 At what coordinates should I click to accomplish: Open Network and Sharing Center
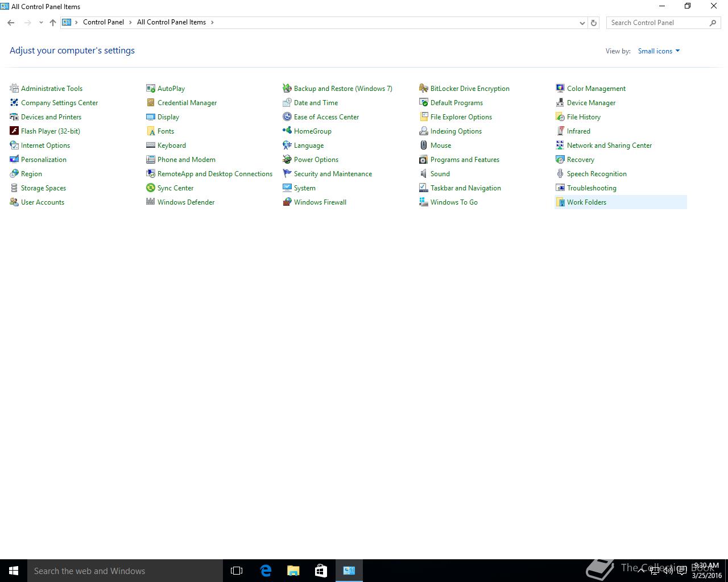pyautogui.click(x=609, y=145)
